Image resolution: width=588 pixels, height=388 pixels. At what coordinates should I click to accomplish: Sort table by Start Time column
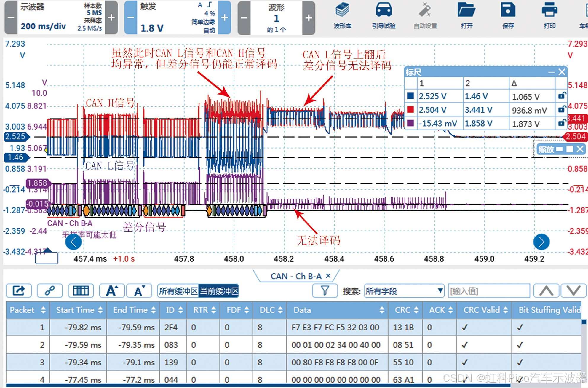click(100, 310)
